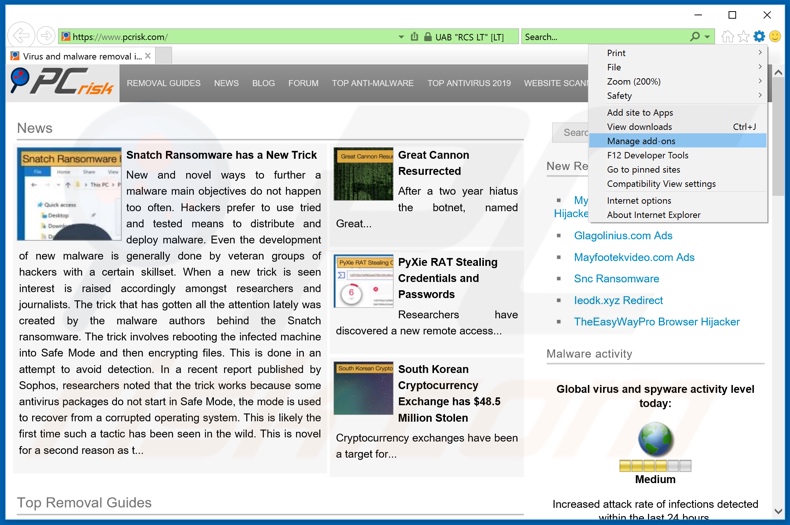The image size is (790, 525).
Task: Open a new blank tab
Action: point(164,55)
